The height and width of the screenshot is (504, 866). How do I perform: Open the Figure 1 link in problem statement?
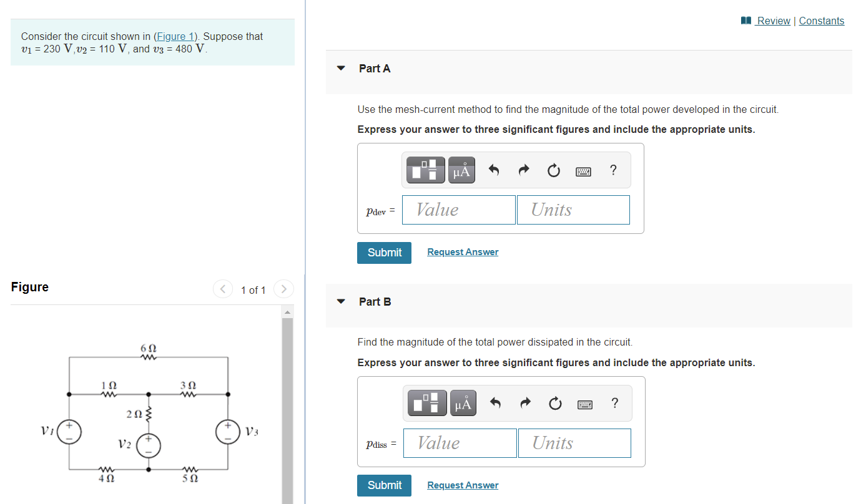point(176,36)
